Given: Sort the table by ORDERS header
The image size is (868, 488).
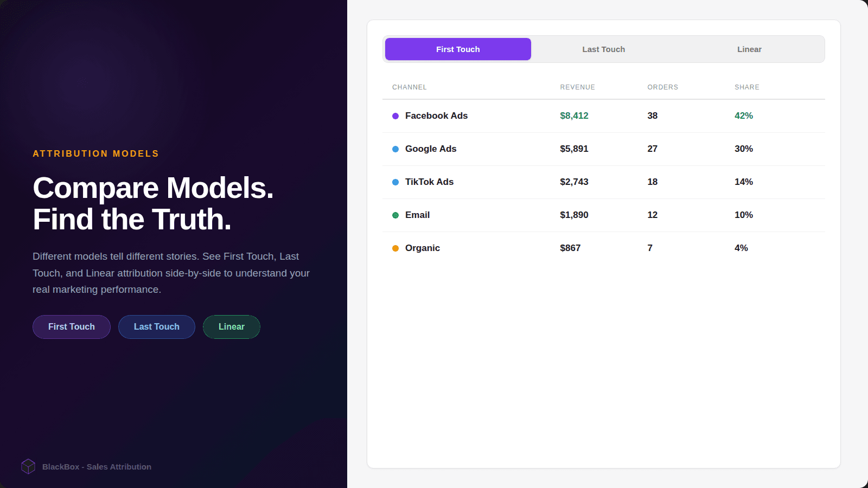Looking at the screenshot, I should (x=663, y=87).
